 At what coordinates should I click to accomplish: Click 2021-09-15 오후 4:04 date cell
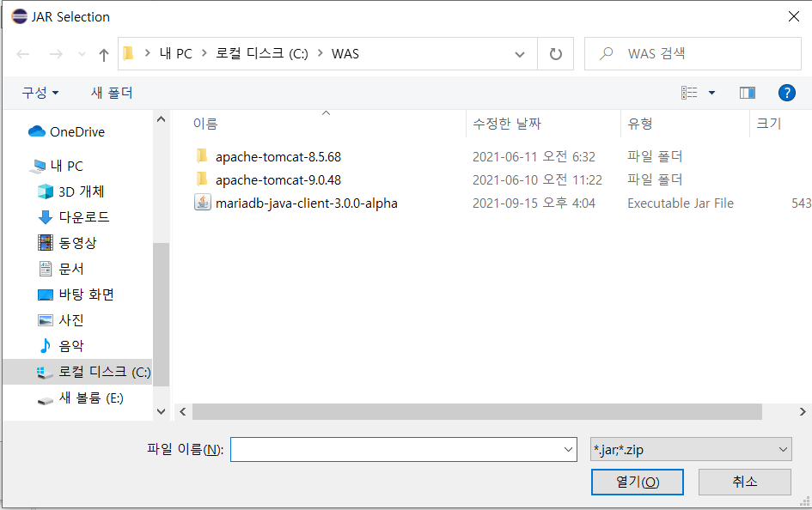(x=534, y=203)
